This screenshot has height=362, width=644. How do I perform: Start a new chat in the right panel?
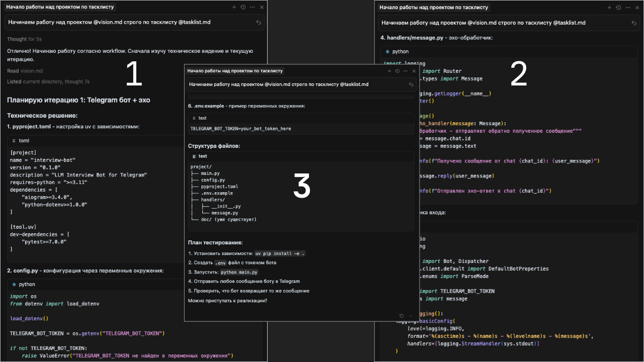tap(609, 8)
